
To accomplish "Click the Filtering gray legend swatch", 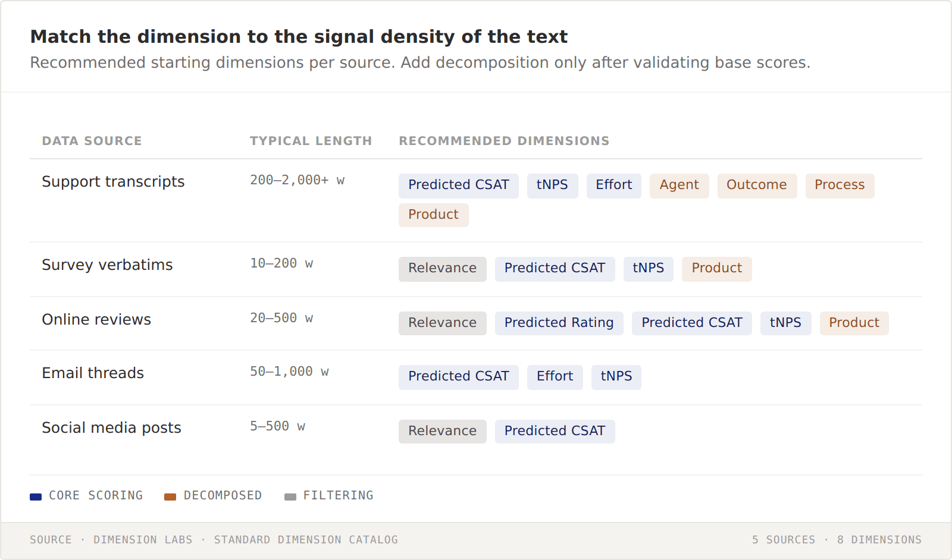I will [x=290, y=497].
